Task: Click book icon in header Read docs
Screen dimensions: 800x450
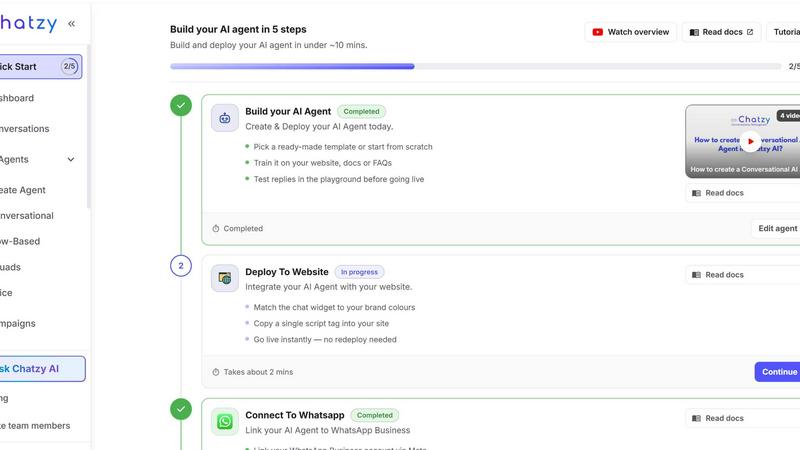Action: click(694, 32)
